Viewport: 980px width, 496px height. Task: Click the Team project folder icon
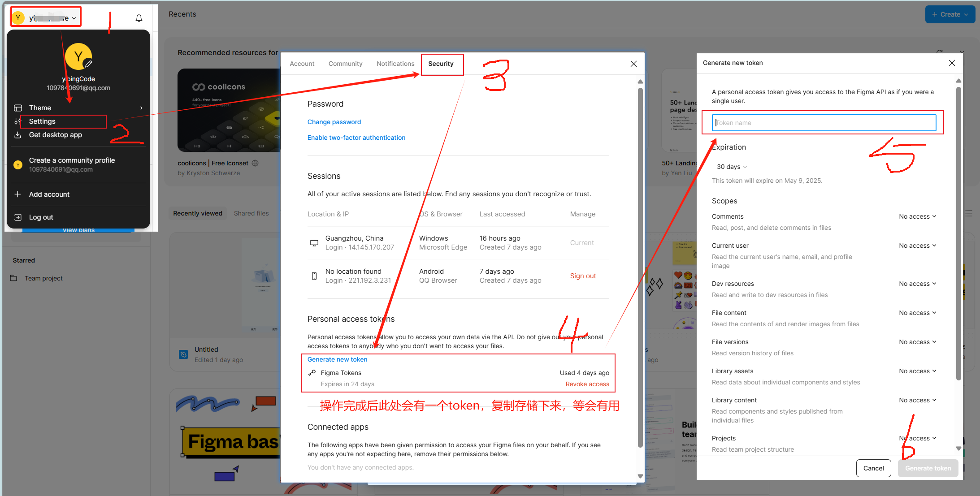click(13, 278)
